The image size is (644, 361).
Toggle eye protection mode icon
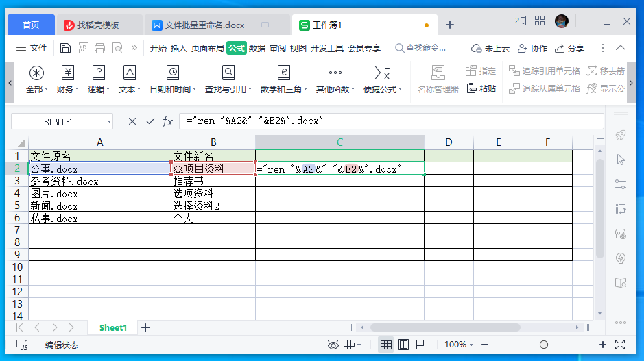(333, 345)
